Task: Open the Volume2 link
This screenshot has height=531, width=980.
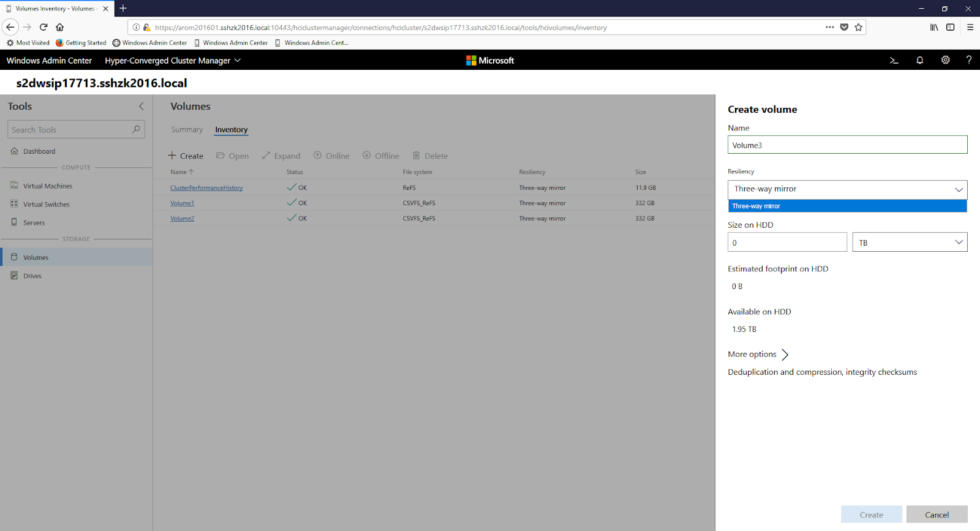Action: click(x=182, y=219)
